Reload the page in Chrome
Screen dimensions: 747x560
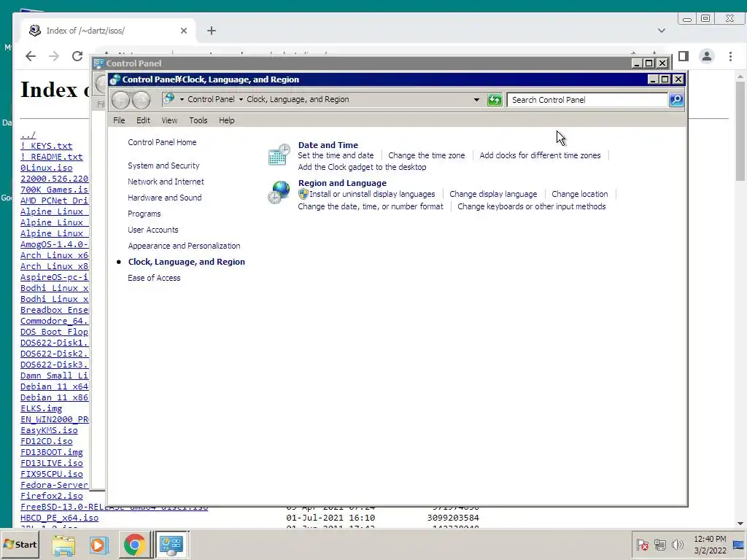(x=77, y=56)
